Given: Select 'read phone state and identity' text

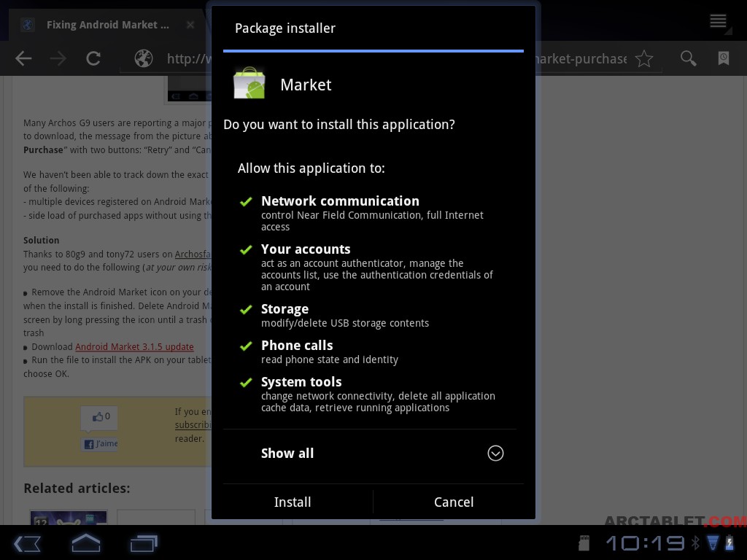Looking at the screenshot, I should (x=330, y=359).
